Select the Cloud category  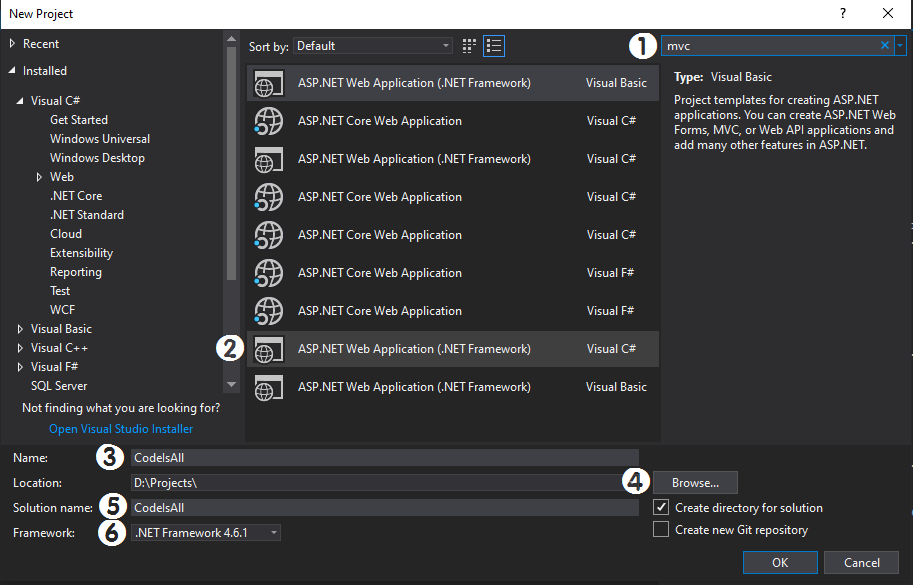point(66,234)
